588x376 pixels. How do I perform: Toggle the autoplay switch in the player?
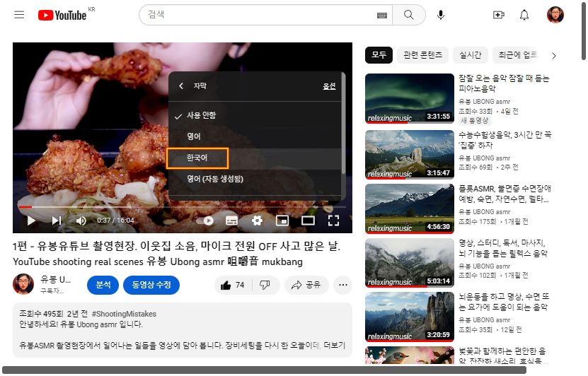tap(205, 221)
